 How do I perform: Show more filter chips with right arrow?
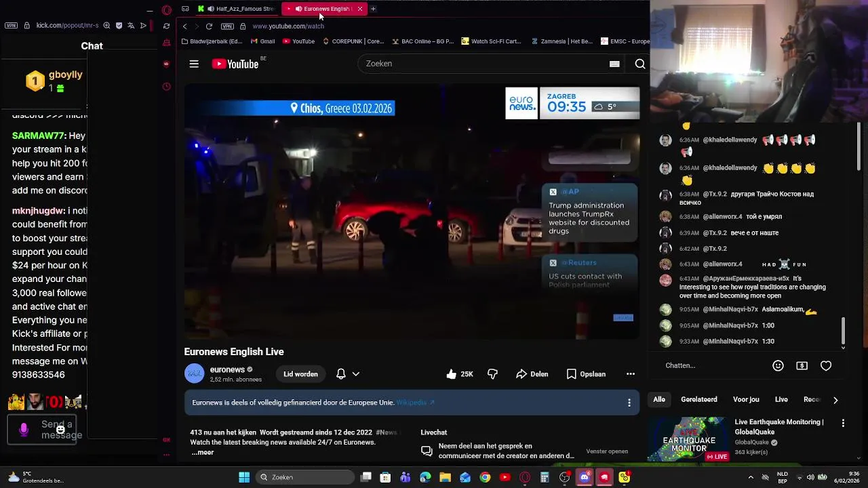[835, 400]
